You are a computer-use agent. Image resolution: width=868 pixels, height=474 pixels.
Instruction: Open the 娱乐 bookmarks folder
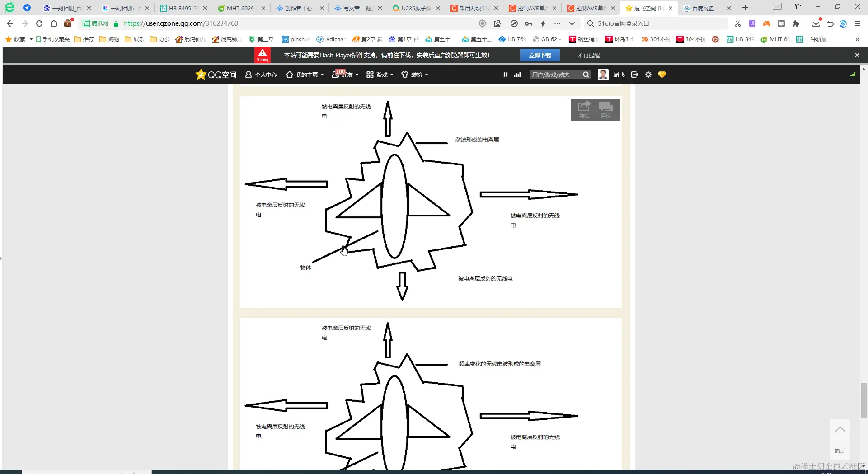click(x=135, y=39)
